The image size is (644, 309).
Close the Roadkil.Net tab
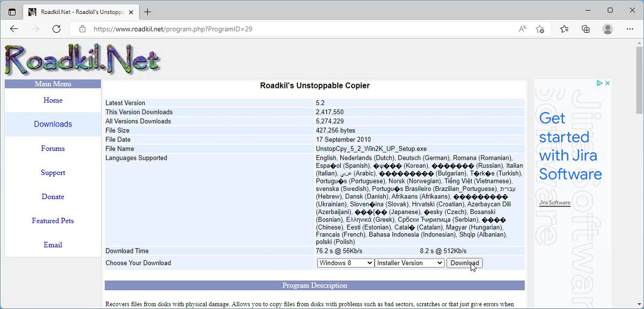point(131,12)
